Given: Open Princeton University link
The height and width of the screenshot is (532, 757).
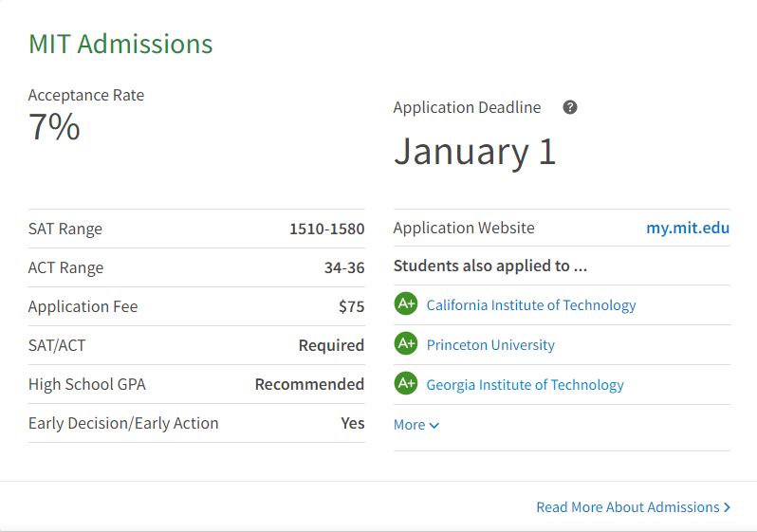Looking at the screenshot, I should [490, 344].
